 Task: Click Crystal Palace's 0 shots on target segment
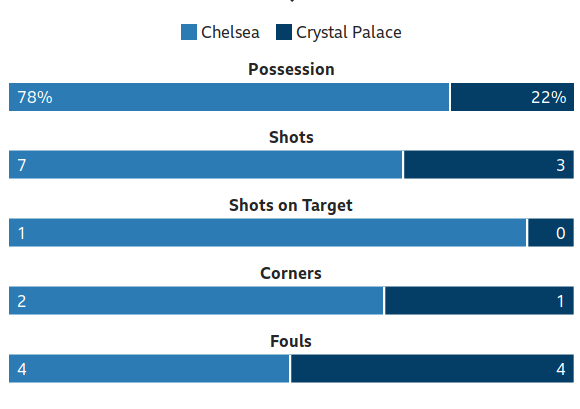(551, 233)
